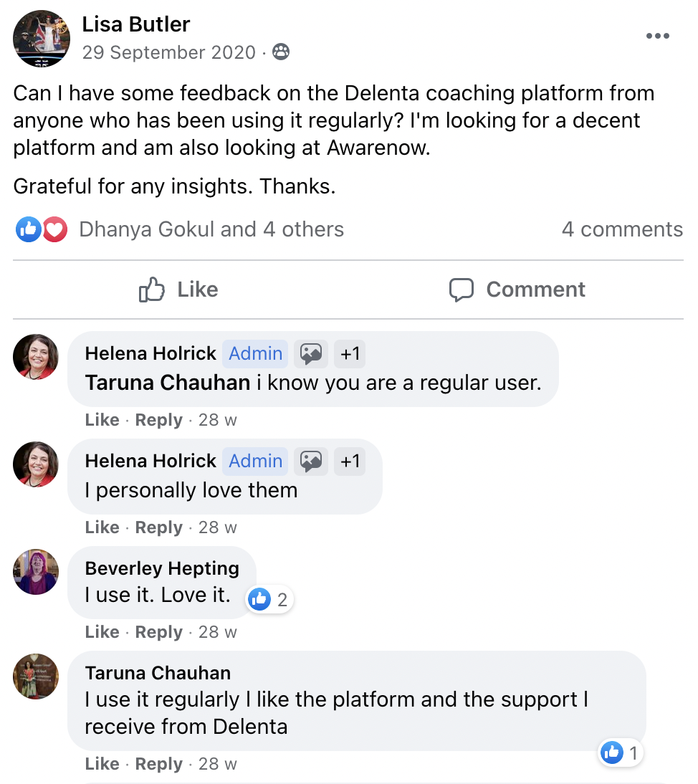698x784 pixels.
Task: Expand the +1 badges on Helena's second comment
Action: coord(350,461)
